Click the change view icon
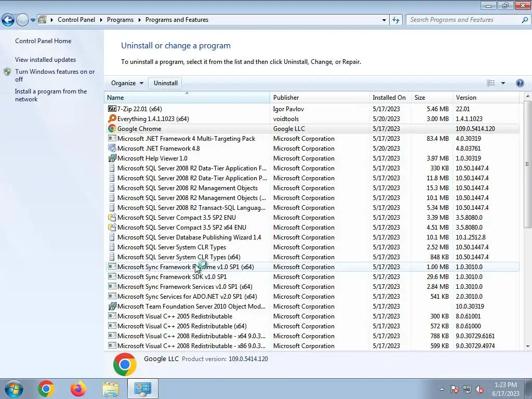This screenshot has width=532, height=399. pyautogui.click(x=490, y=83)
